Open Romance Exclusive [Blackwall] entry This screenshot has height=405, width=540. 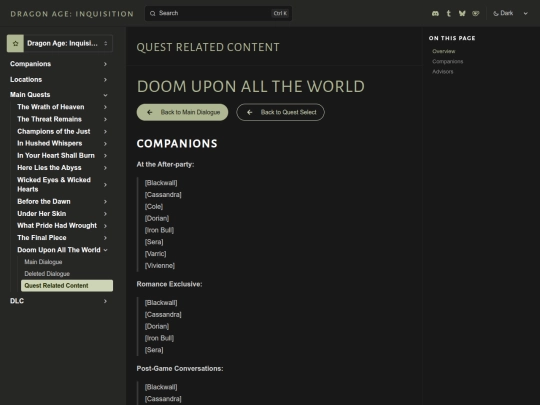point(161,303)
